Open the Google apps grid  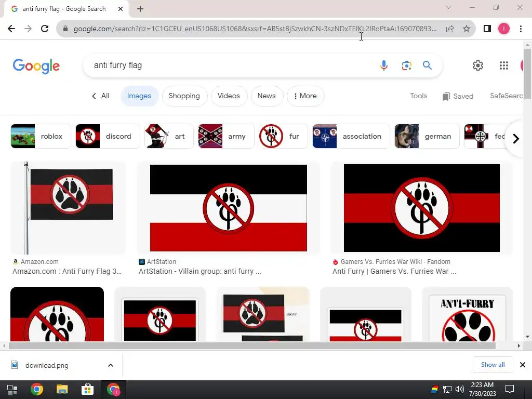[504, 65]
